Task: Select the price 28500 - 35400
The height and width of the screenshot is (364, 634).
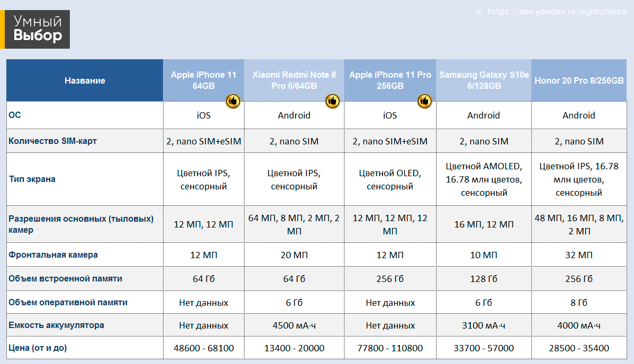Action: click(x=579, y=348)
